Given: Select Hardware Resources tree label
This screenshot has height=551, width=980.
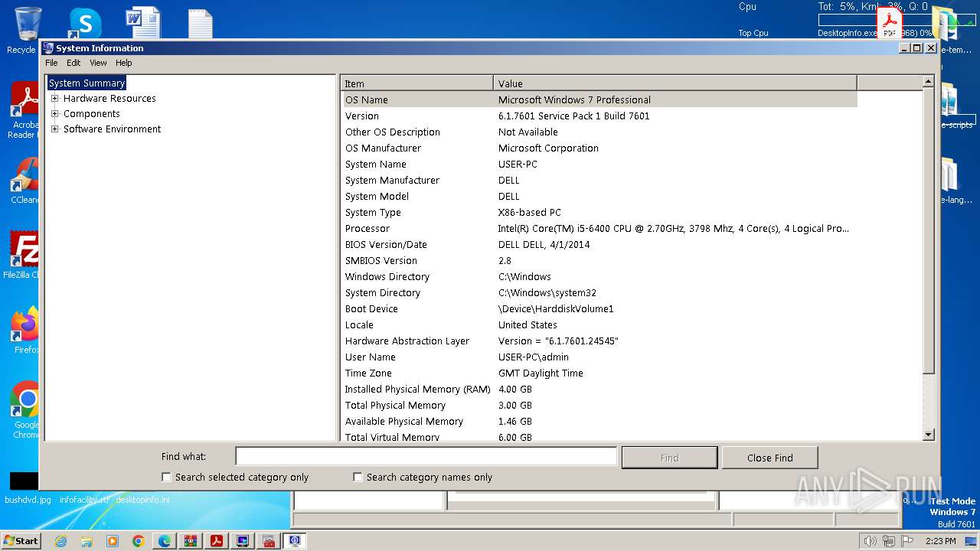Looking at the screenshot, I should 109,99.
